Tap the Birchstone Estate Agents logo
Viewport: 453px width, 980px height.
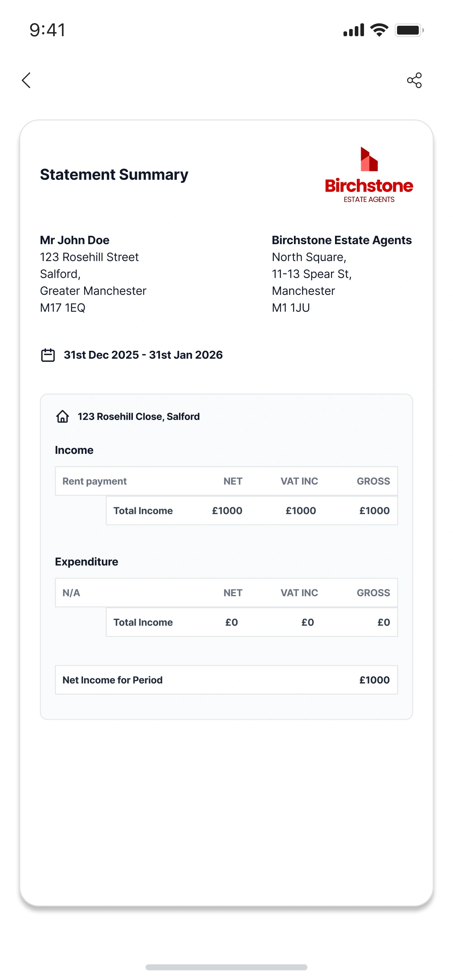pyautogui.click(x=369, y=175)
